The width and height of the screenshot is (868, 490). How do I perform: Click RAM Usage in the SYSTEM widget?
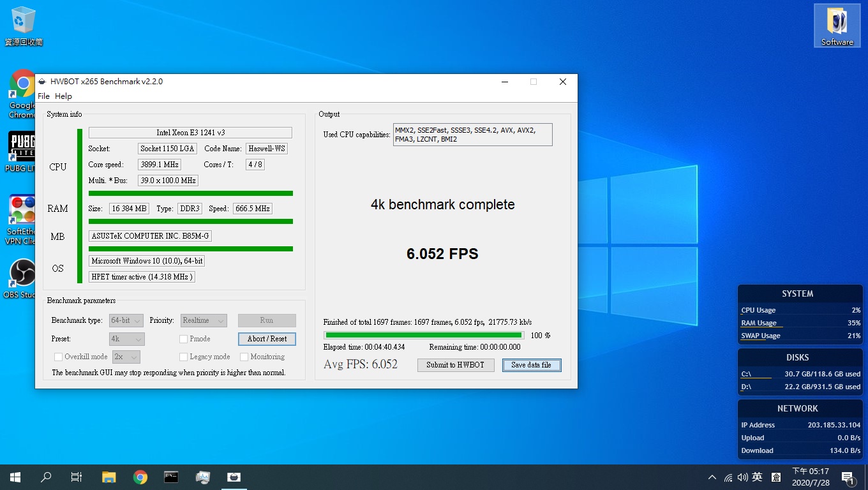coord(800,323)
